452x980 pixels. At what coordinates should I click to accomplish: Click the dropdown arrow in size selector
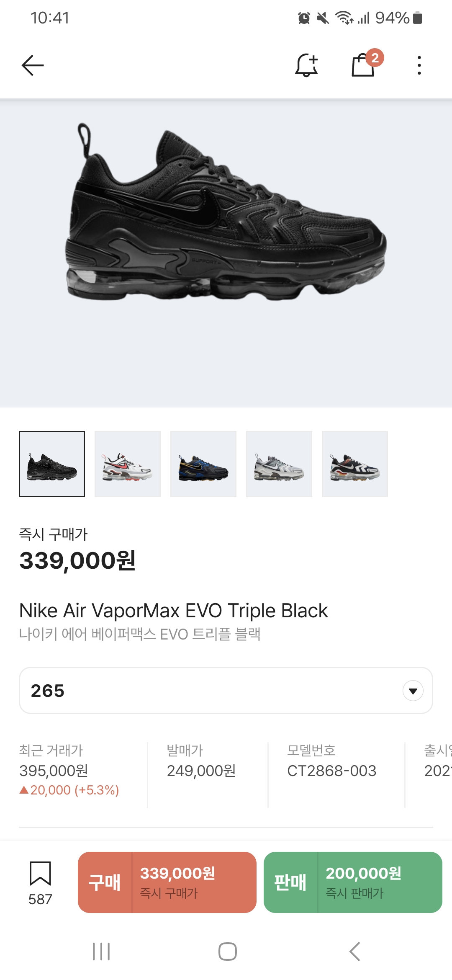point(413,691)
